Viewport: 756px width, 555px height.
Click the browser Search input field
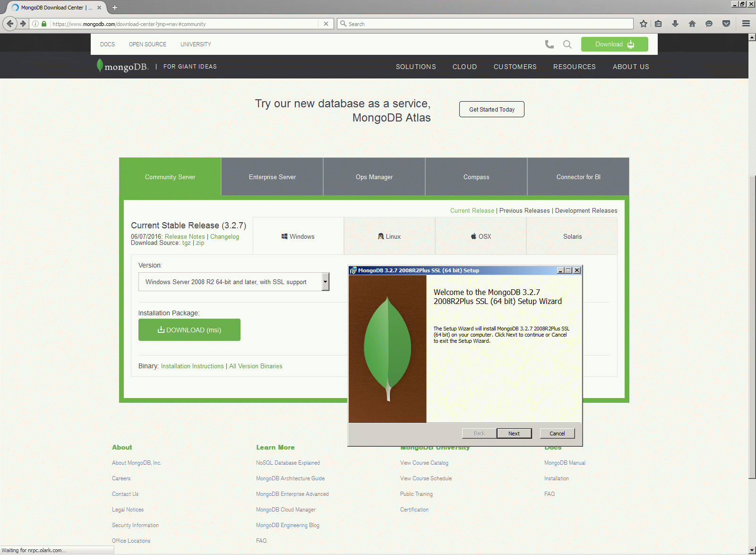(485, 24)
